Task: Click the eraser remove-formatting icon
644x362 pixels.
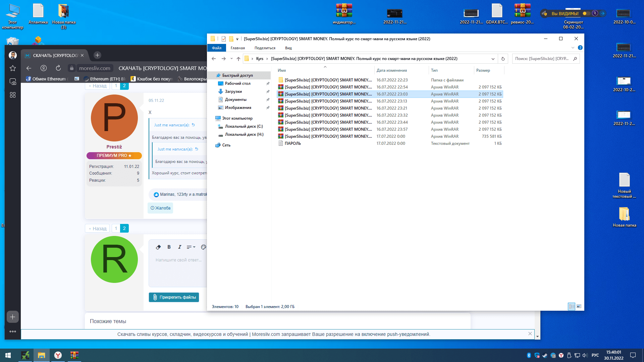Action: click(158, 247)
